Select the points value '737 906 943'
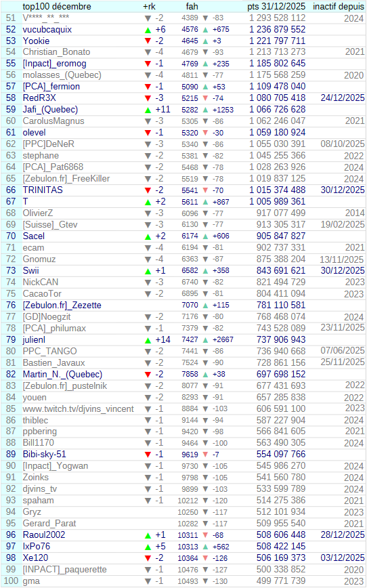 [281, 340]
